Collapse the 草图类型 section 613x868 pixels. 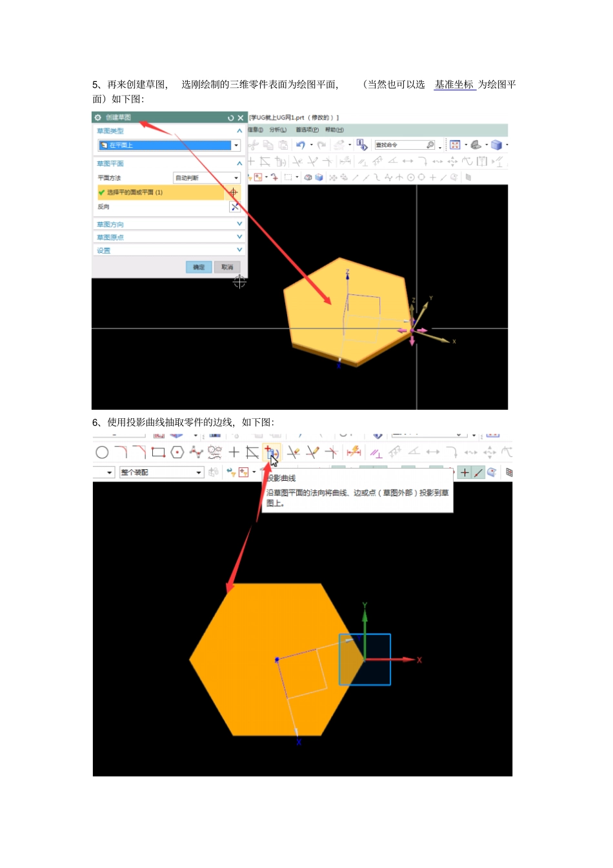tap(239, 130)
